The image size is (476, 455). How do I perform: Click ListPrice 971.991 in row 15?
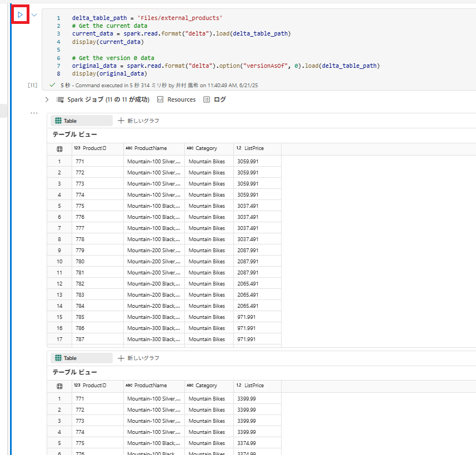(x=257, y=317)
